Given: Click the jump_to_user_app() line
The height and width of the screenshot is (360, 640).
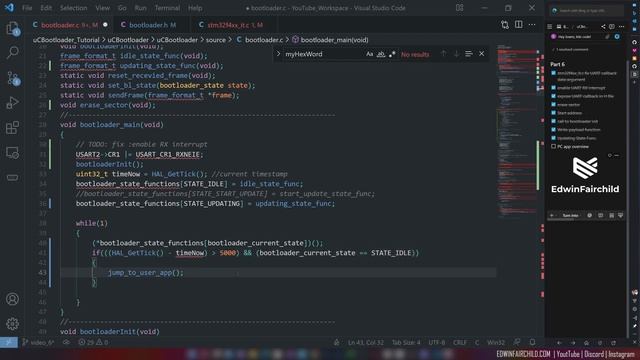Looking at the screenshot, I should (146, 273).
